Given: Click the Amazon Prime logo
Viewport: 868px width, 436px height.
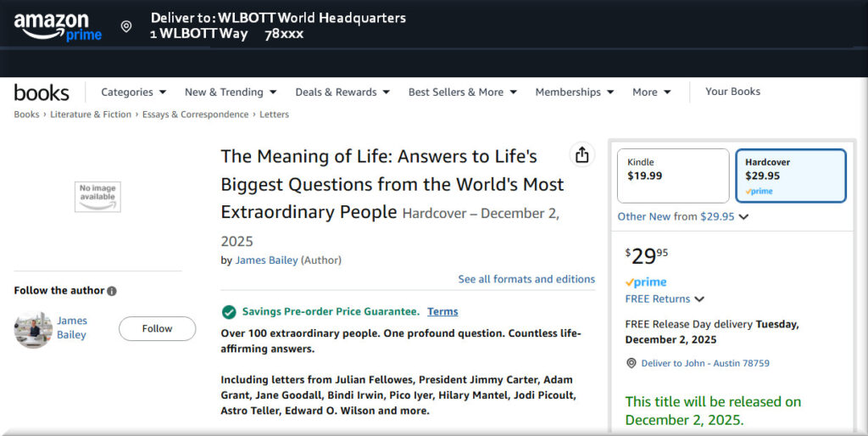Looking at the screenshot, I should [58, 26].
